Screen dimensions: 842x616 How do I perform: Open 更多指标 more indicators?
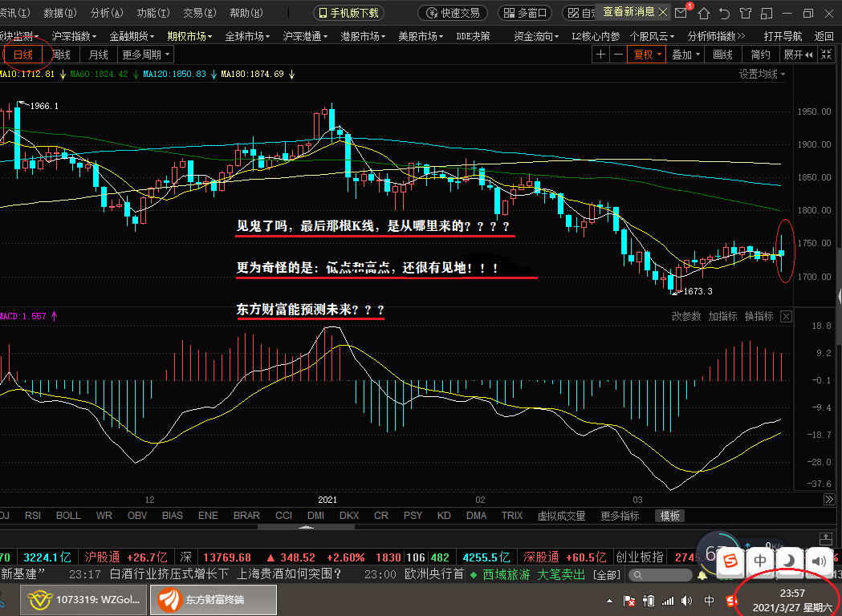620,516
